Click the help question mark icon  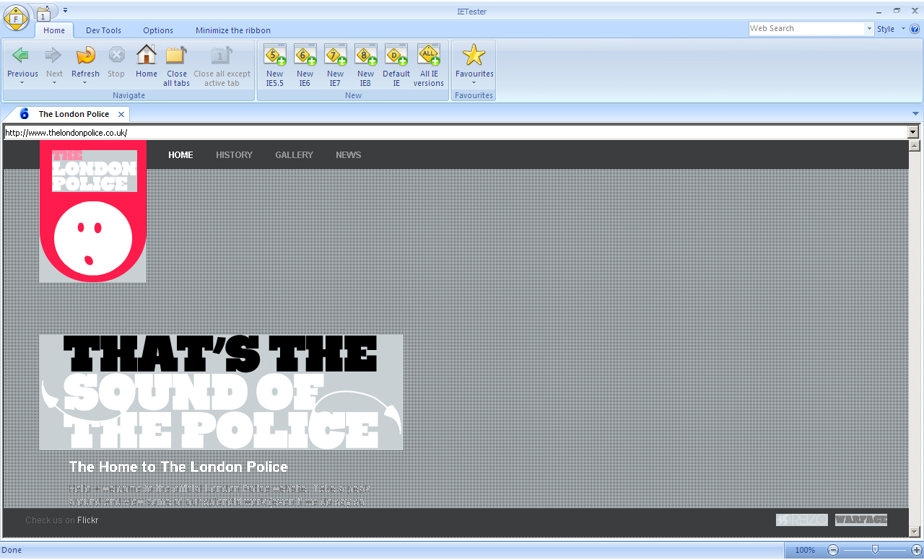coord(915,29)
